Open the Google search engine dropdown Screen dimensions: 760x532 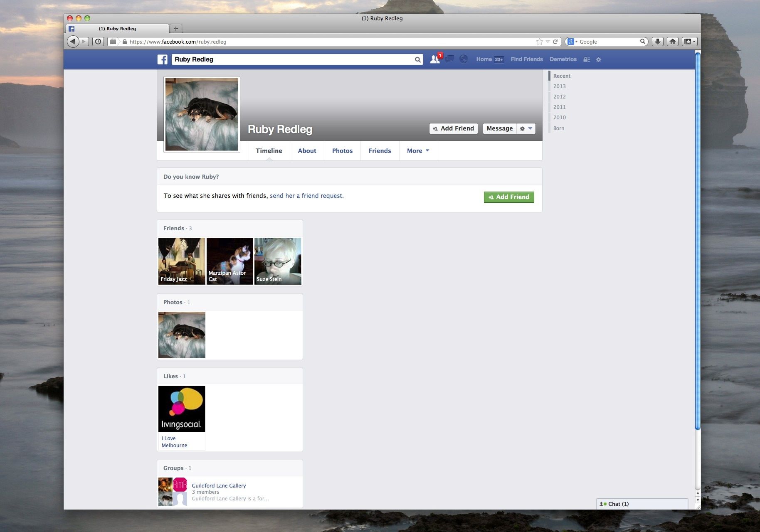coord(572,42)
